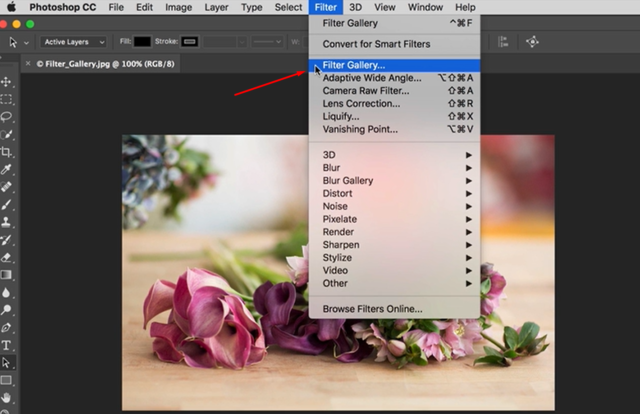Select the Crop tool
640x414 pixels.
[x=6, y=152]
